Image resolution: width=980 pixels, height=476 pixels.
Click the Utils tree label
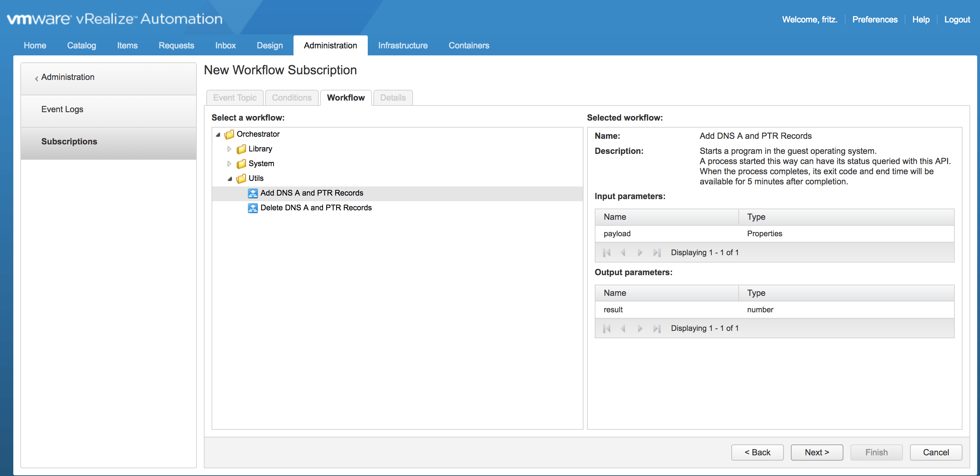256,178
